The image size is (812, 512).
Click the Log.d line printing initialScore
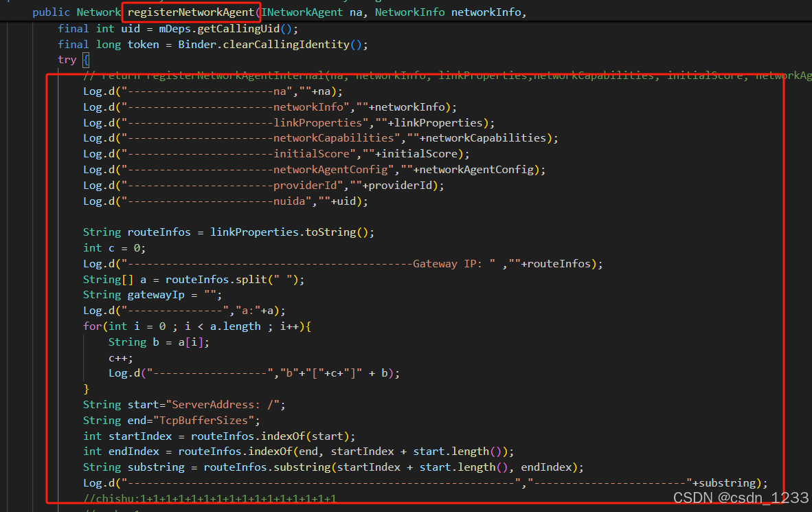[276, 154]
